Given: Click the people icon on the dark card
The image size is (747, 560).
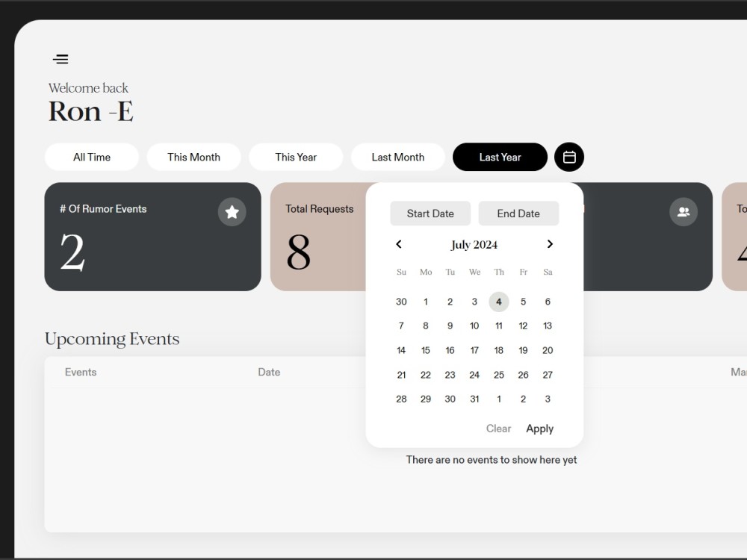Looking at the screenshot, I should click(x=684, y=212).
